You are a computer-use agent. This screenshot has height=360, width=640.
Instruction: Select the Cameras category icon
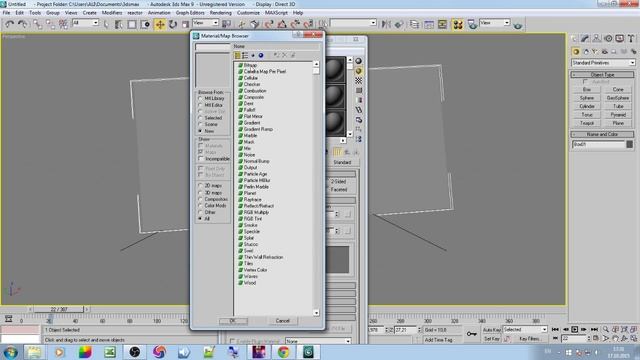(x=604, y=52)
